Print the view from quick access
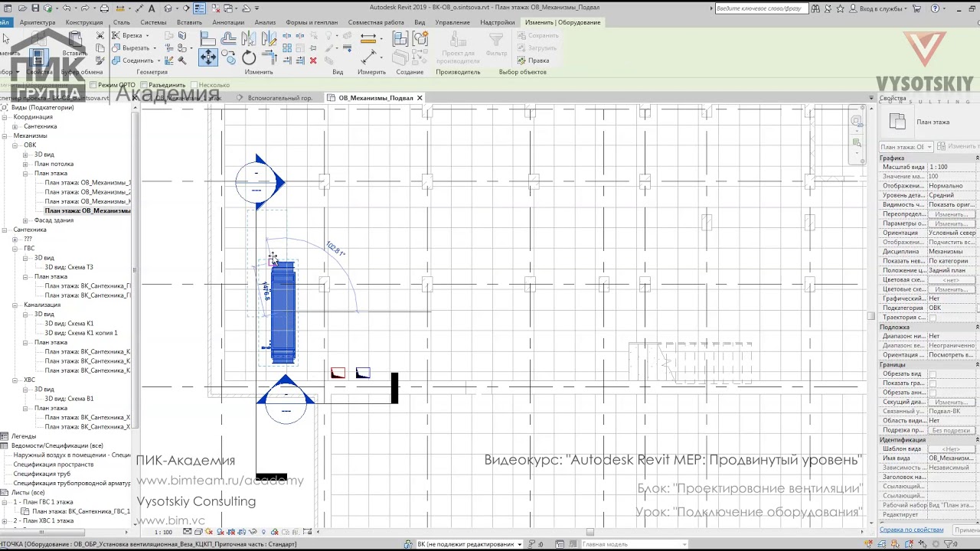Image resolution: width=980 pixels, height=551 pixels. 104,8
